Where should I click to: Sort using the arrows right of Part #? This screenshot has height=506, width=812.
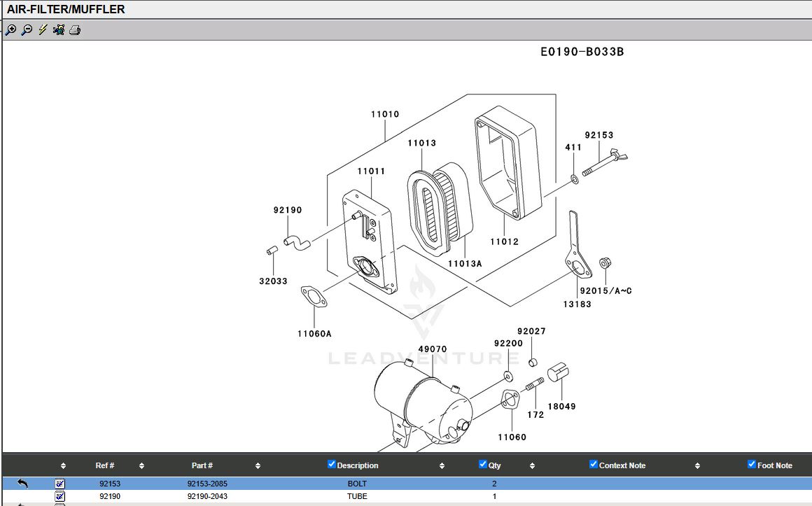(258, 466)
